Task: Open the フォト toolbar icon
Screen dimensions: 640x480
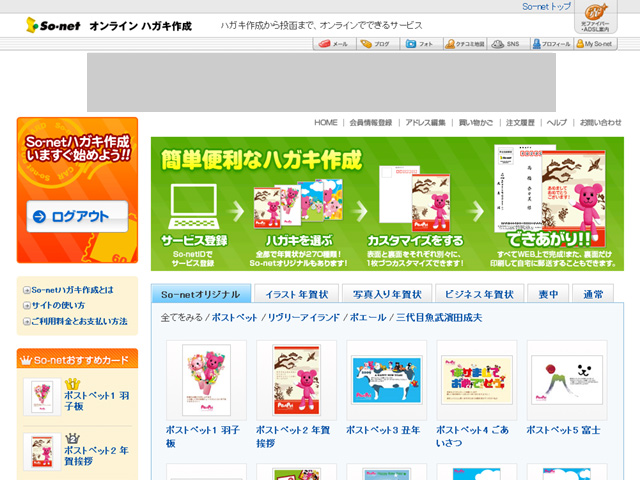Action: (421, 44)
